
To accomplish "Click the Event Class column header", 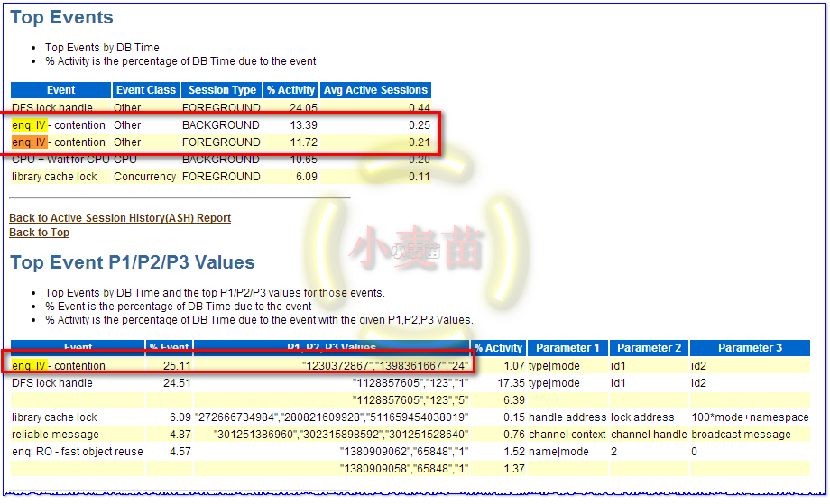I will (x=146, y=90).
